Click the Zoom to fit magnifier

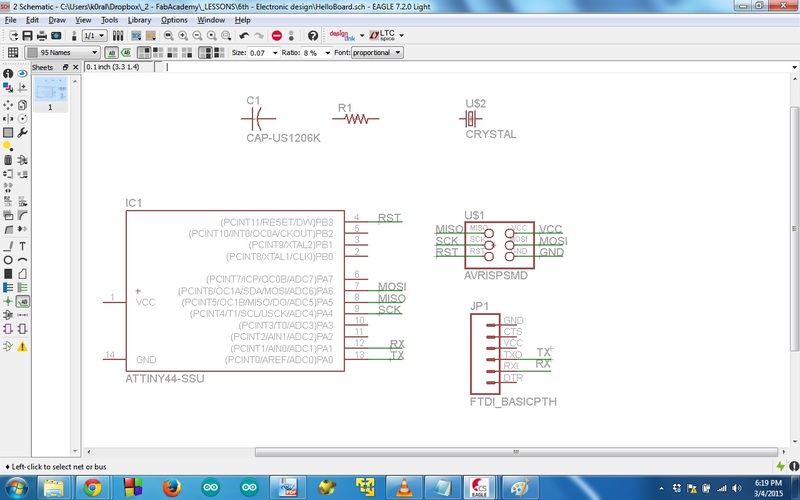(x=168, y=36)
